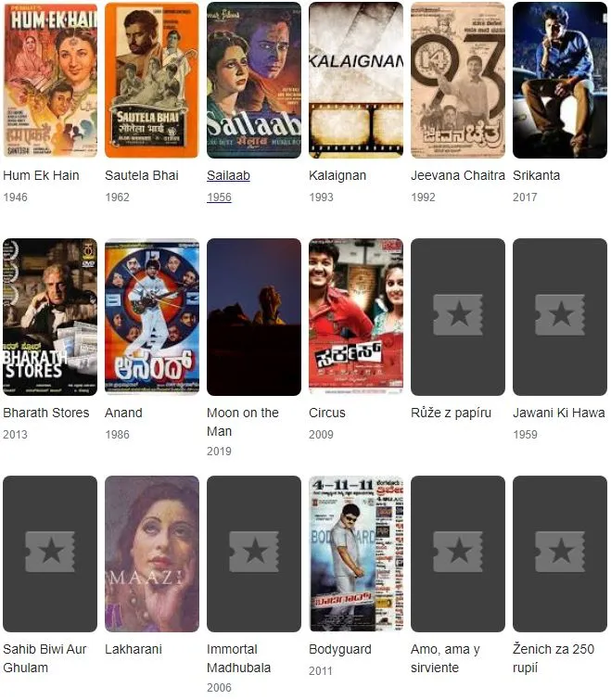Click the Sailaab 1956 year link
Image resolution: width=611 pixels, height=700 pixels.
tap(219, 197)
